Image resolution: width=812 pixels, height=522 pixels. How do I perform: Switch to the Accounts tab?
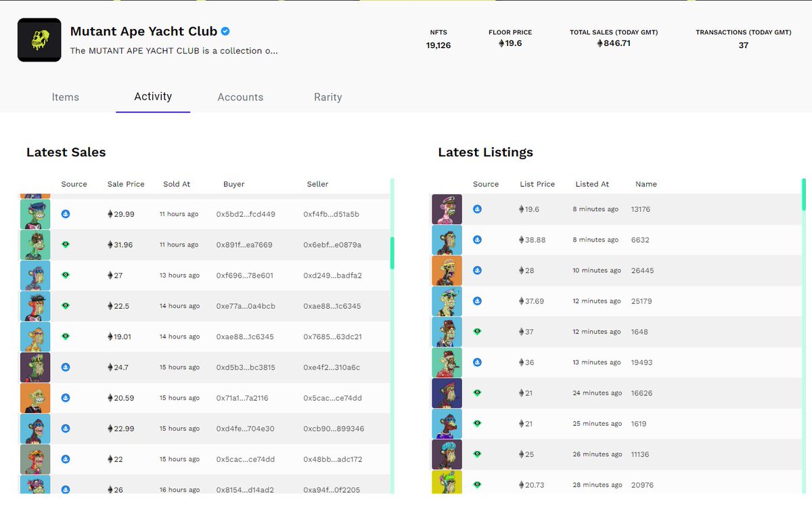[240, 97]
